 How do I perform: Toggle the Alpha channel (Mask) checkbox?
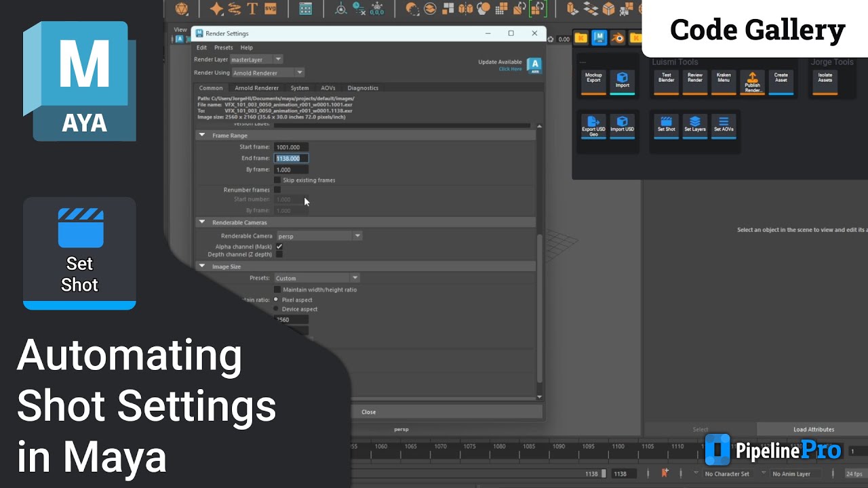pos(279,247)
